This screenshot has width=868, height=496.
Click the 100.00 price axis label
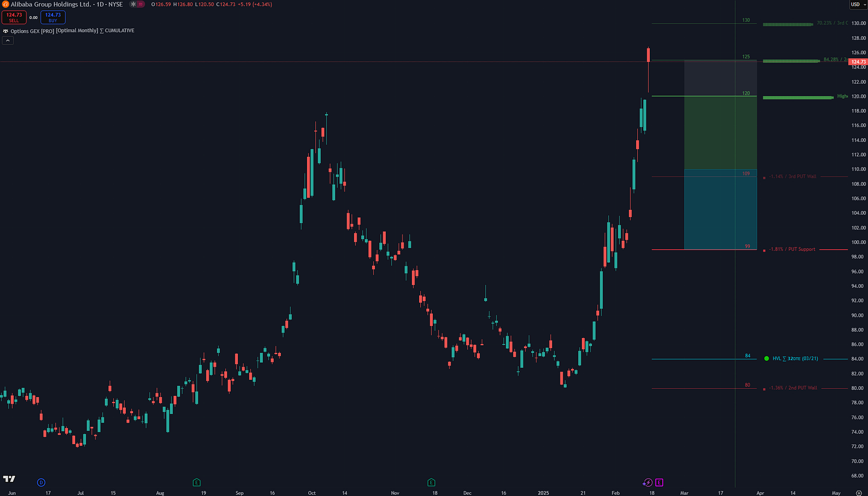pos(858,242)
